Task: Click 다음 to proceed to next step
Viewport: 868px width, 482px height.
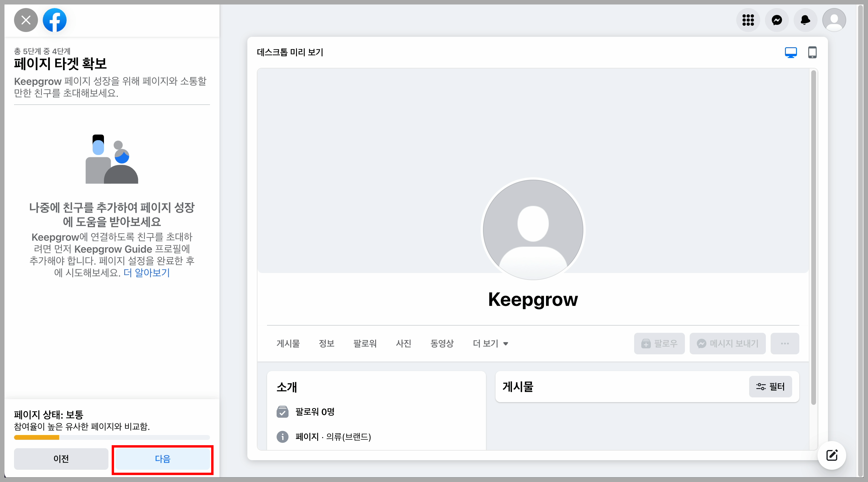Action: pos(163,459)
